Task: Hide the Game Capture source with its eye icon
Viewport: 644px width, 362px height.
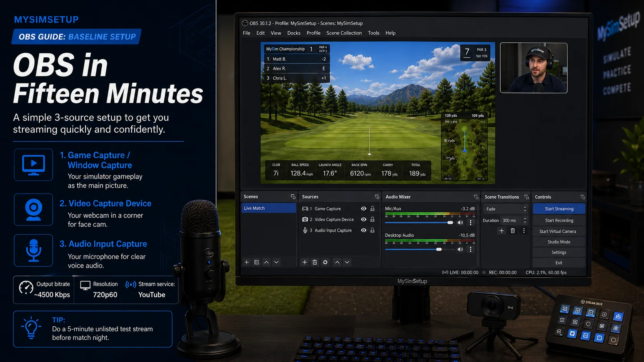Action: (x=363, y=209)
